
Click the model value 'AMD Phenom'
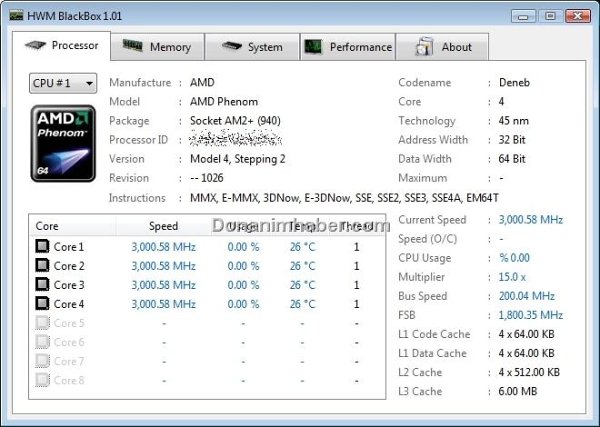(x=224, y=102)
